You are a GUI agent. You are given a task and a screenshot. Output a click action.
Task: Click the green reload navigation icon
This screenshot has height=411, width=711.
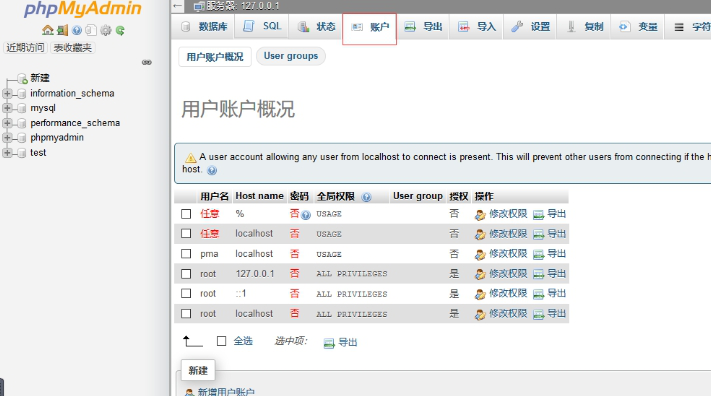click(120, 31)
